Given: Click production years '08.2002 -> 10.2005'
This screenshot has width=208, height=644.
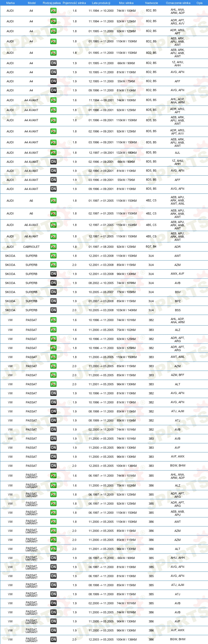Looking at the screenshot, I should (x=101, y=283).
